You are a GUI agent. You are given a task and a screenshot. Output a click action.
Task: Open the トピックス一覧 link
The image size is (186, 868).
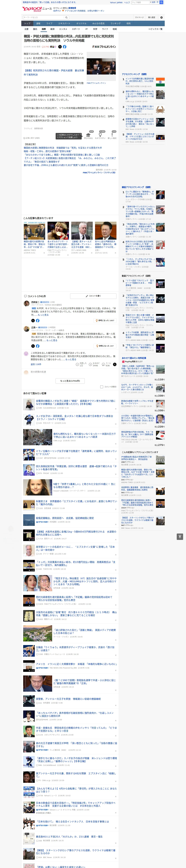point(155,29)
